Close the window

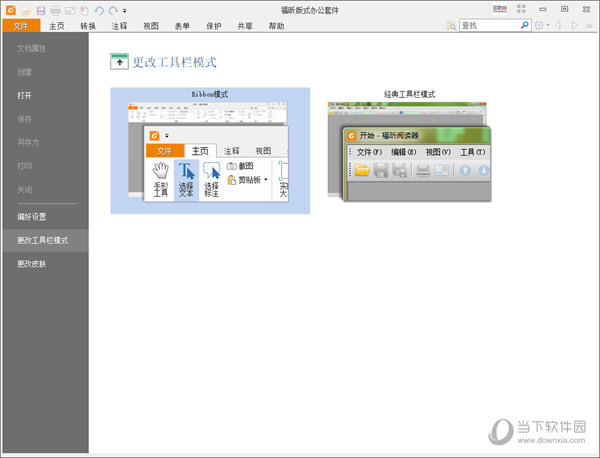click(x=586, y=9)
